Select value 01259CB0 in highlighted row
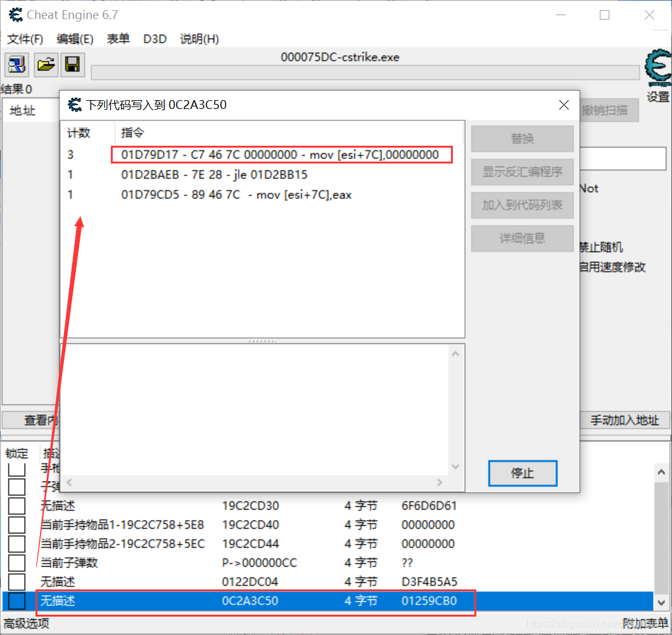672x635 pixels. click(x=429, y=601)
